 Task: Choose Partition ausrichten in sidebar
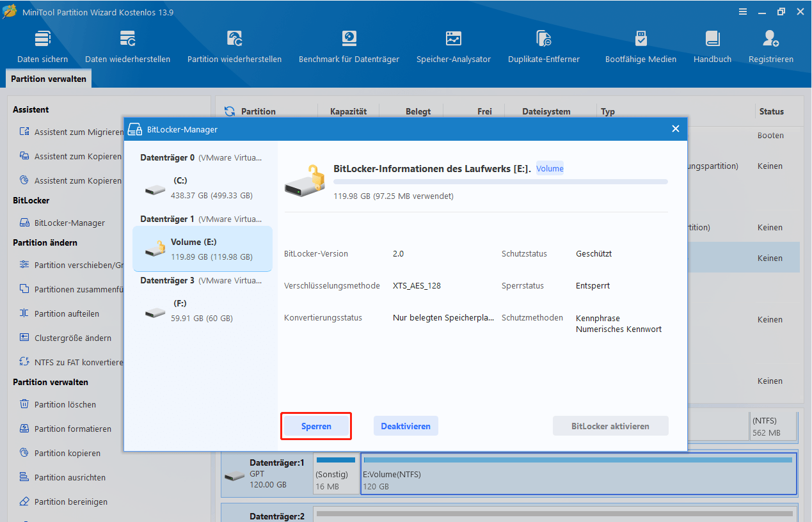[x=62, y=477]
